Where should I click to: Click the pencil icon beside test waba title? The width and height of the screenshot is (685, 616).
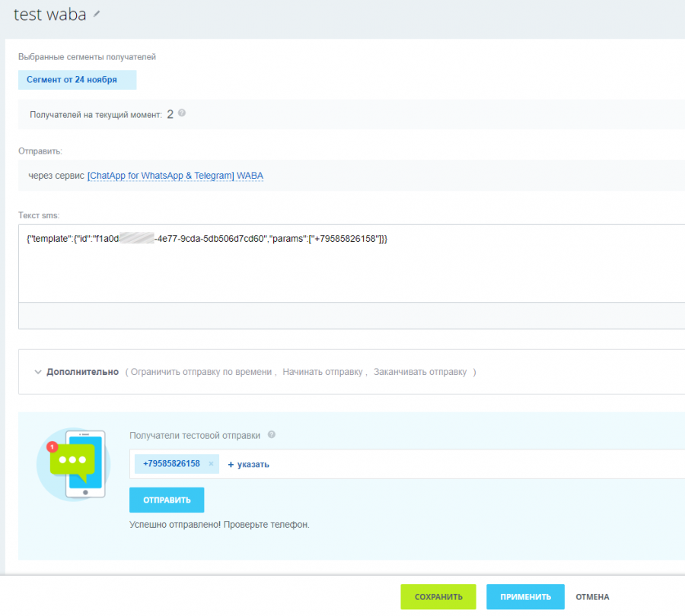pos(96,14)
